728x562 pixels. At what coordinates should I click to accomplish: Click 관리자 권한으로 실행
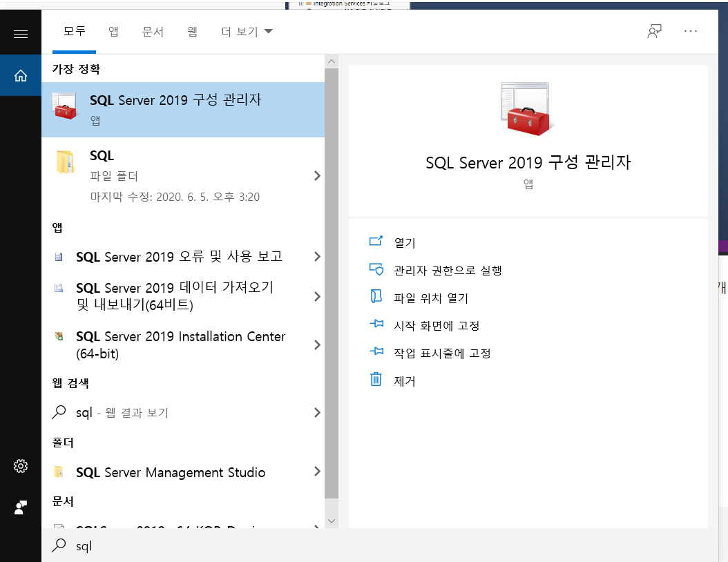(x=448, y=270)
